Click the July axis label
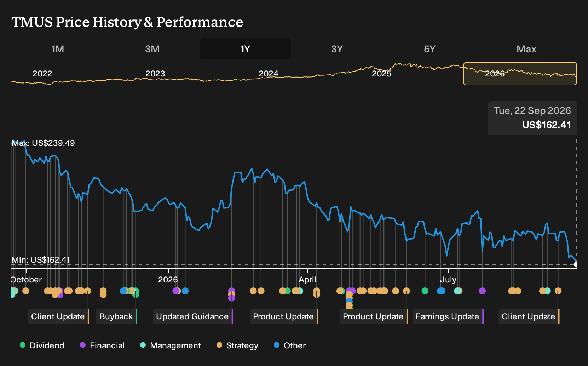The width and height of the screenshot is (588, 366). coord(448,280)
